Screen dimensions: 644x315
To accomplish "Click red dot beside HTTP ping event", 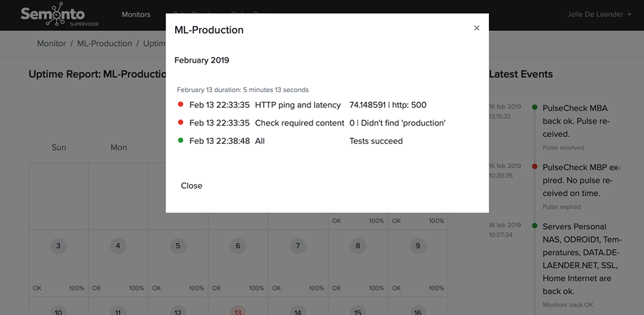I will pyautogui.click(x=180, y=105).
